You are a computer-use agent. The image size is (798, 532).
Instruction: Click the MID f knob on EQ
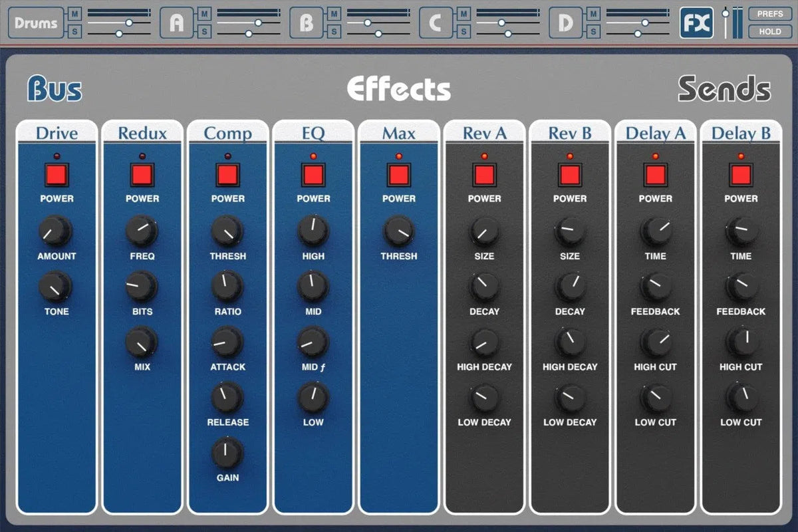click(x=313, y=344)
